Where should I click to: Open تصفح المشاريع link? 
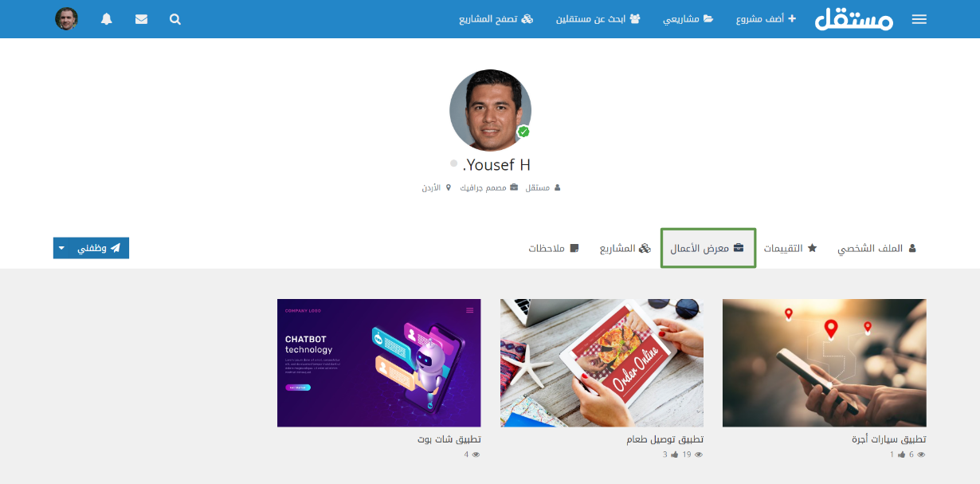click(x=496, y=19)
